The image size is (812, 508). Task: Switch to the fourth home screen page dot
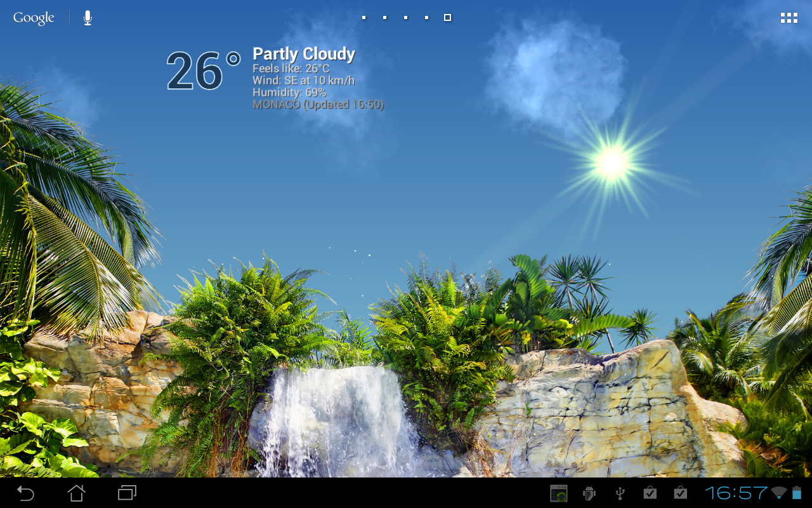coord(426,18)
